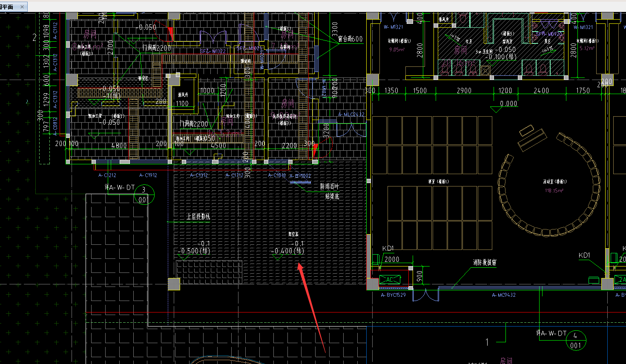Image resolution: width=626 pixels, height=364 pixels.
Task: Pick the A-BY1002 louver label
Action: point(300,176)
